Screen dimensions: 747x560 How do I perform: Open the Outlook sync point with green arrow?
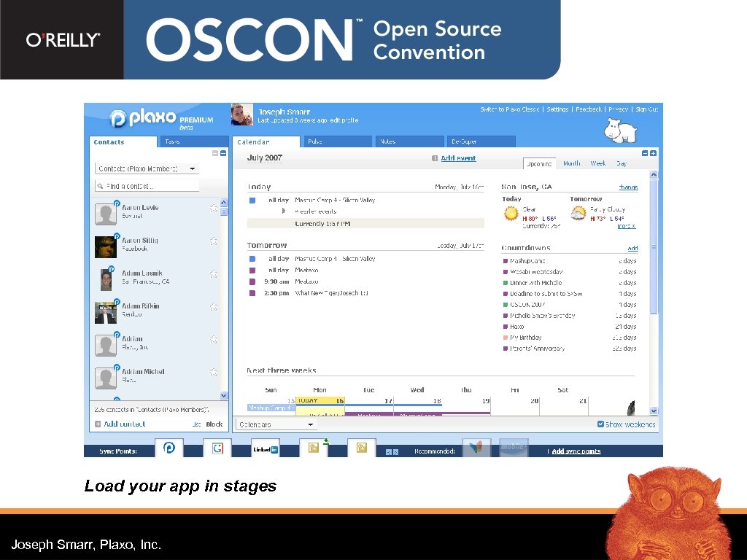coord(314,448)
